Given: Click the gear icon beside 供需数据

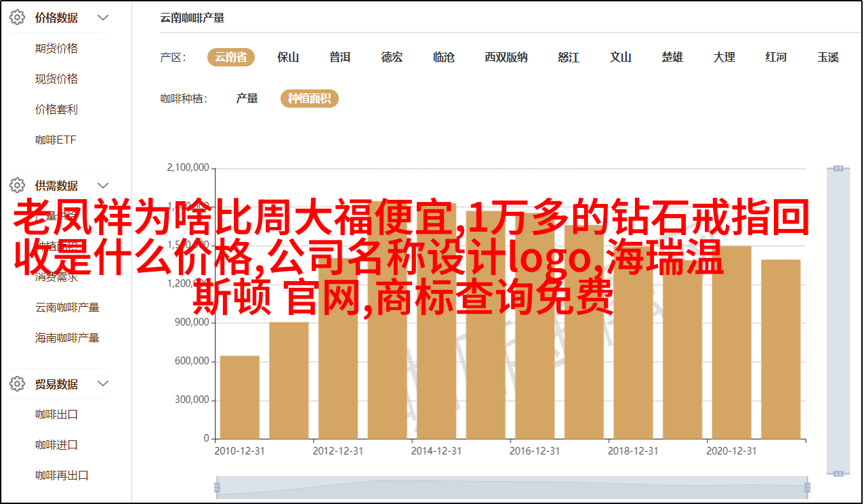Looking at the screenshot, I should pyautogui.click(x=17, y=185).
